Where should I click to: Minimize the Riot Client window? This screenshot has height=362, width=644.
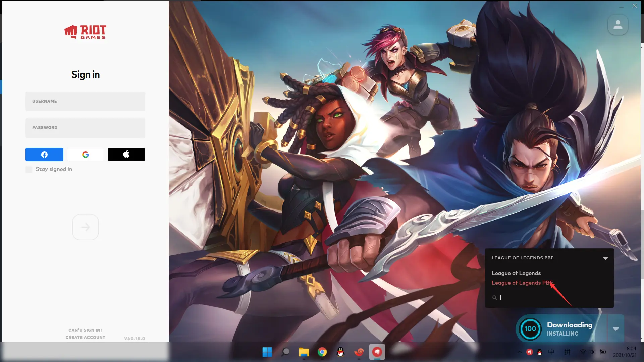[621, 6]
